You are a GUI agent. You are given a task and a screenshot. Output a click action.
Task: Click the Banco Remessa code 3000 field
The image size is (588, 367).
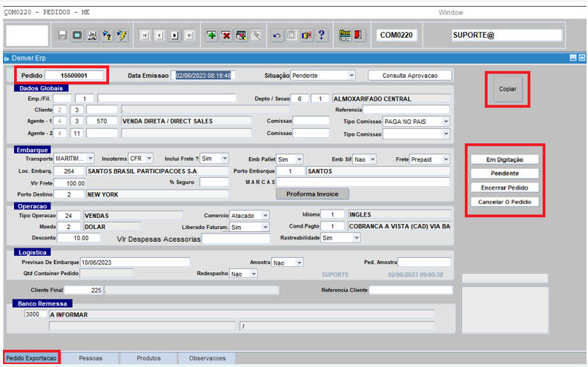click(36, 314)
